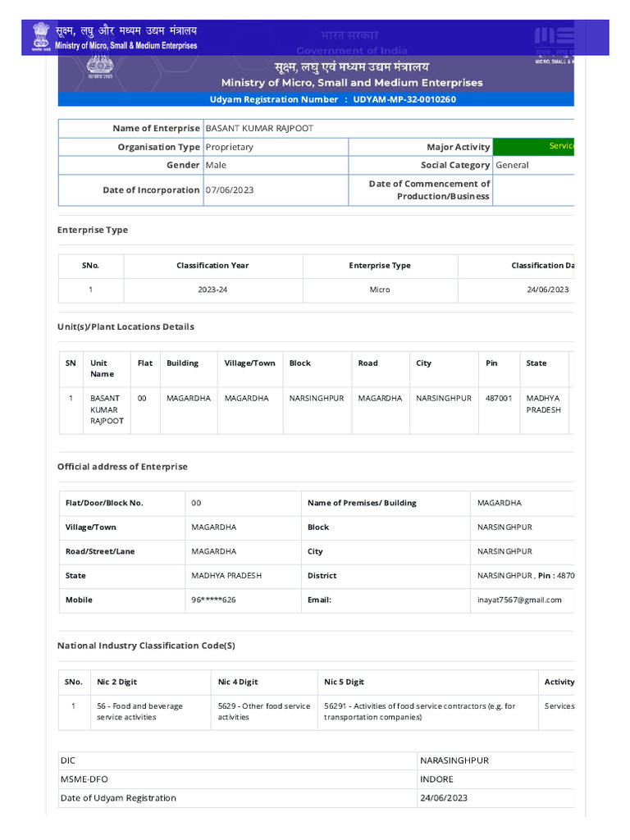Select the Date of Udyam Registration 24/06/2023
The width and height of the screenshot is (630, 840).
click(444, 798)
